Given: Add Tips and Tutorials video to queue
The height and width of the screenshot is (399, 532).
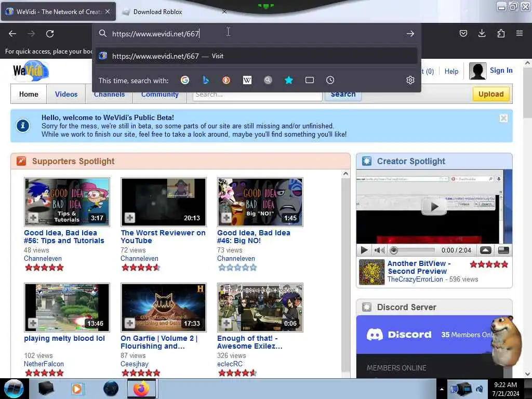Looking at the screenshot, I should pyautogui.click(x=33, y=218).
